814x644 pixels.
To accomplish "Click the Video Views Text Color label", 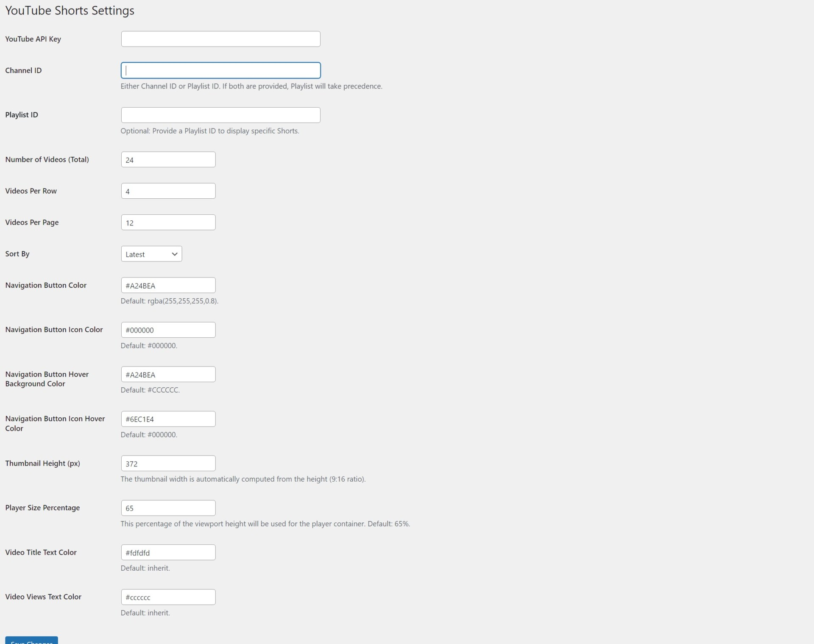I will 43,597.
